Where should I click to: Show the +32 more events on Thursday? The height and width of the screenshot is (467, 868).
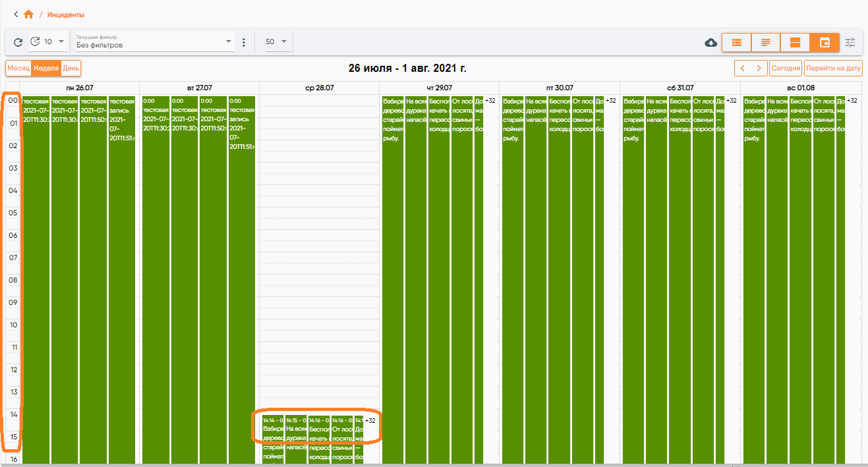pos(490,101)
